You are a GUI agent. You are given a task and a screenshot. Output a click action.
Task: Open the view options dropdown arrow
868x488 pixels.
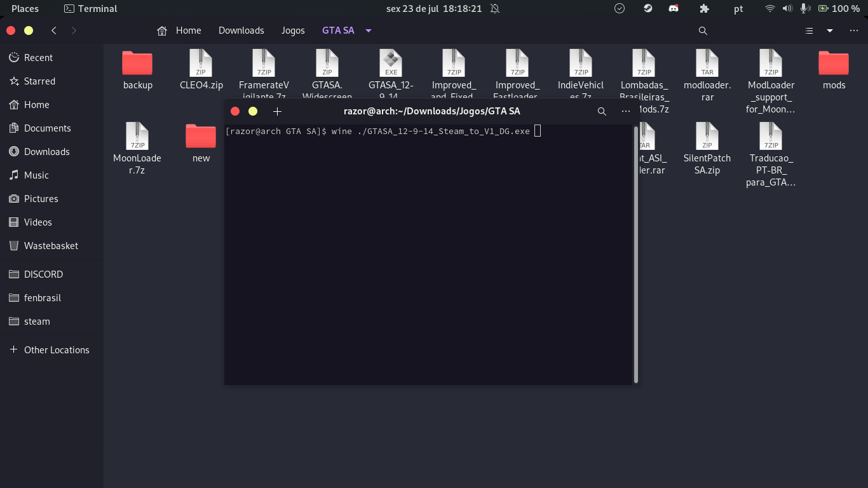(x=830, y=30)
